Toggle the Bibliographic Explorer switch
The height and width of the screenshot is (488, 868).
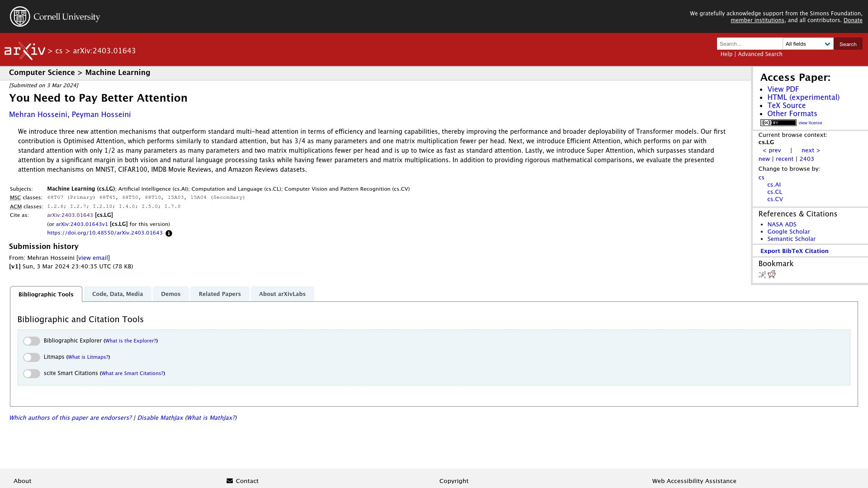click(32, 341)
